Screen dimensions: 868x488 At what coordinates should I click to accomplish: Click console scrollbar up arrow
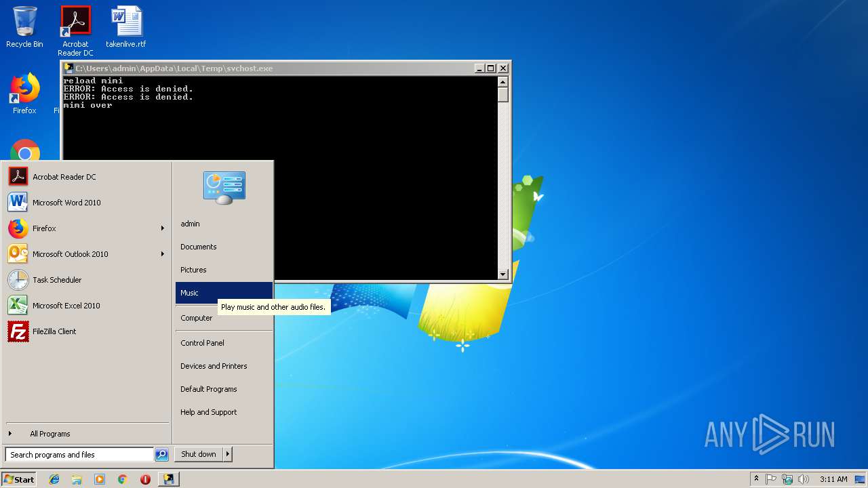coord(502,81)
